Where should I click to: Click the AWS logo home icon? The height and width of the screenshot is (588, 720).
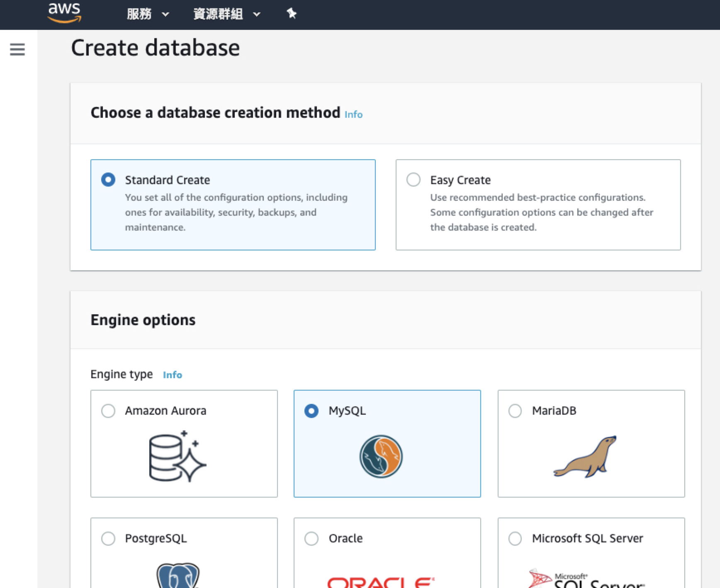click(64, 12)
